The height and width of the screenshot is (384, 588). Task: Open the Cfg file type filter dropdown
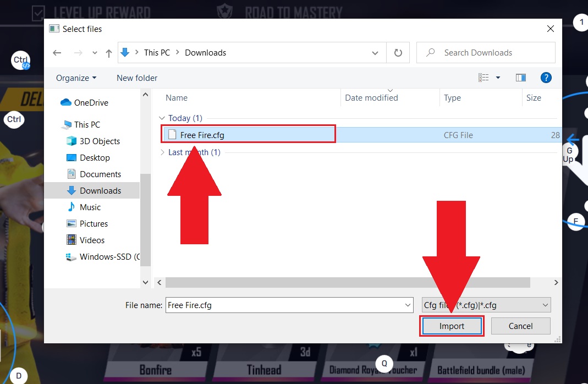[486, 305]
